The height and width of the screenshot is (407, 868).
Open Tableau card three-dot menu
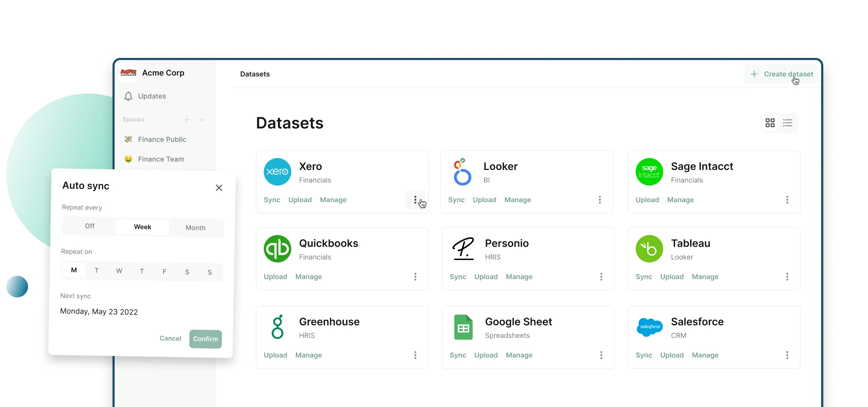[787, 277]
